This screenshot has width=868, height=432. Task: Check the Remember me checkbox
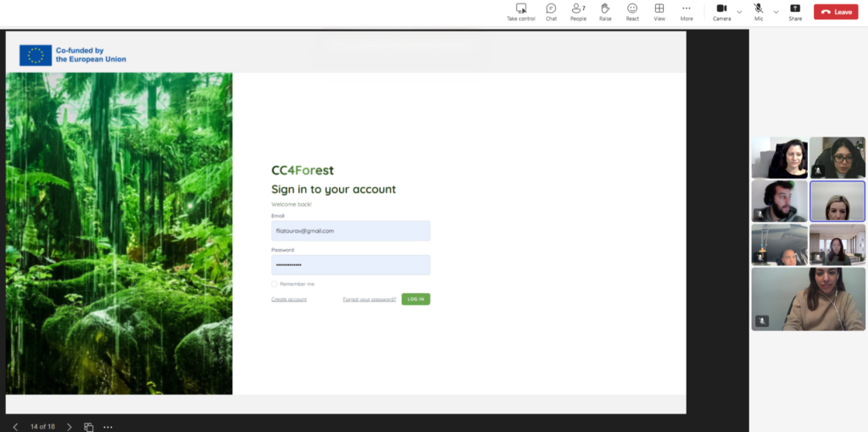(274, 284)
